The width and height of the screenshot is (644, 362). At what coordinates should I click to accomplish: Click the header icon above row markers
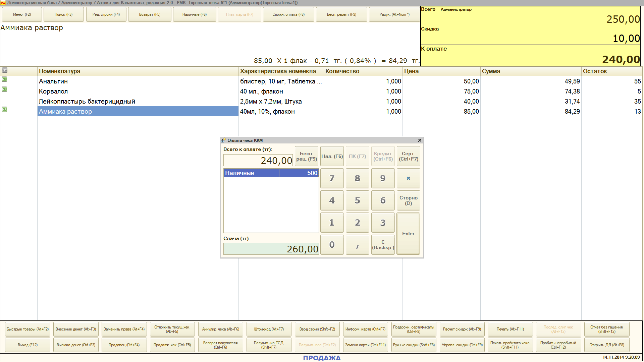[5, 70]
